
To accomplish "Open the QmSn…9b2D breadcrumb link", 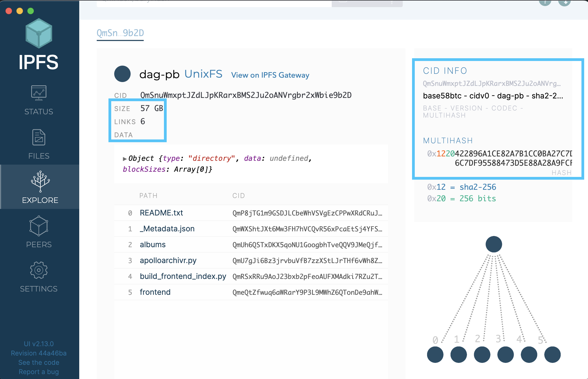I will 120,33.
